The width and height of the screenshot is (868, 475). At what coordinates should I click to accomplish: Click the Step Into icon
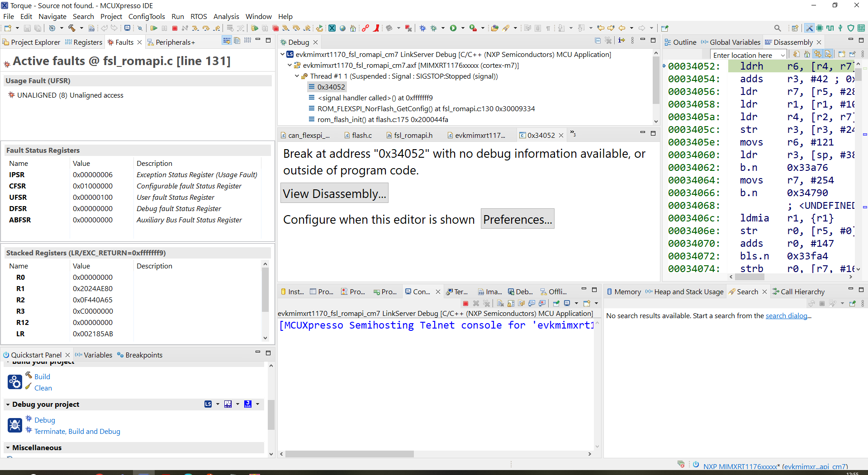click(195, 28)
